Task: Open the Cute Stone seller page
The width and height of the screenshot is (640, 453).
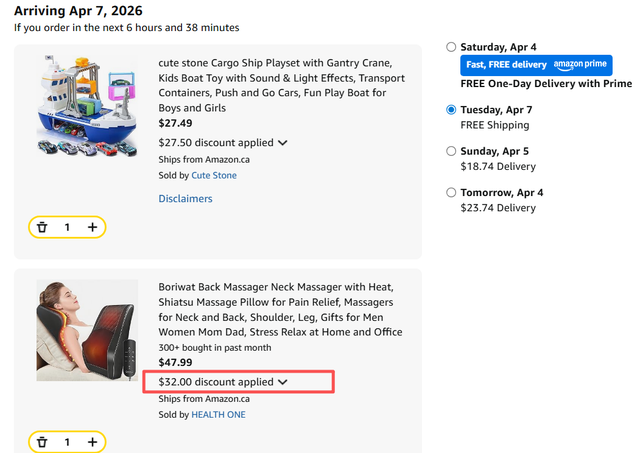Action: [214, 175]
